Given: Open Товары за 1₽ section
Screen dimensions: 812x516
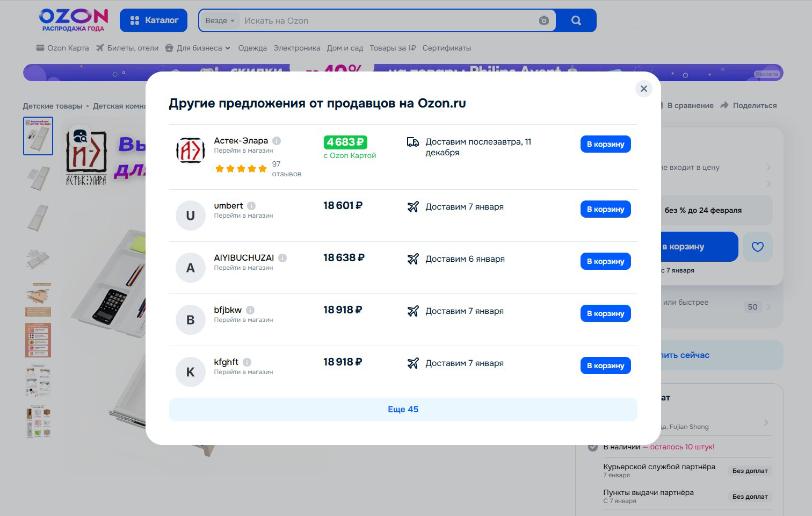Looking at the screenshot, I should click(393, 48).
